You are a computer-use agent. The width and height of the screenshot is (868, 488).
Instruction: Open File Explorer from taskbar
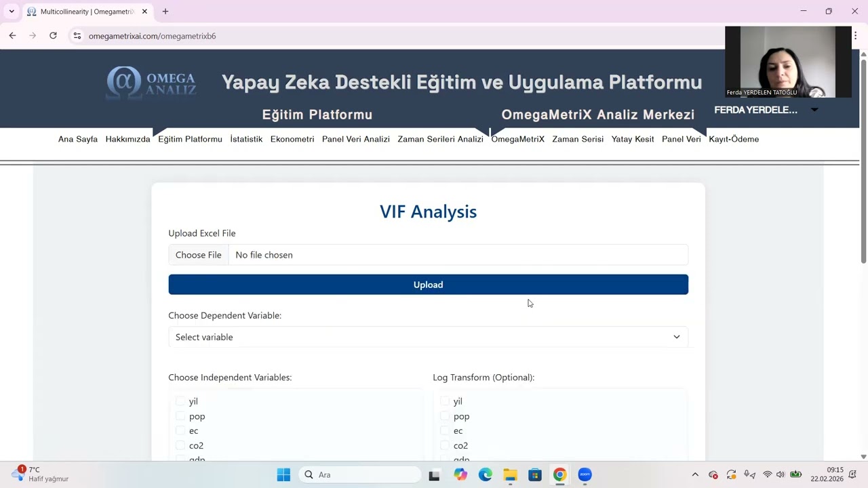[x=510, y=474]
